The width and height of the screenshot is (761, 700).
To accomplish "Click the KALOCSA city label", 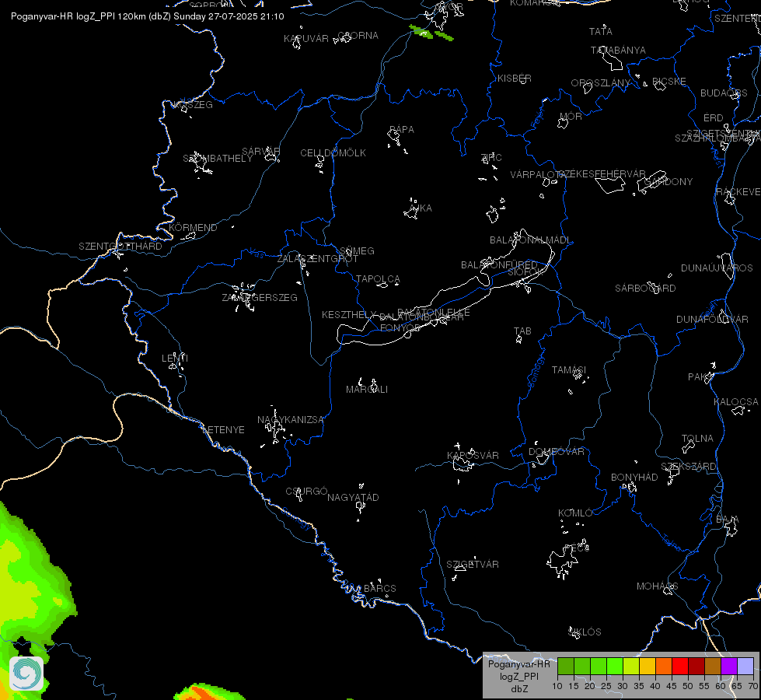I will pos(736,402).
